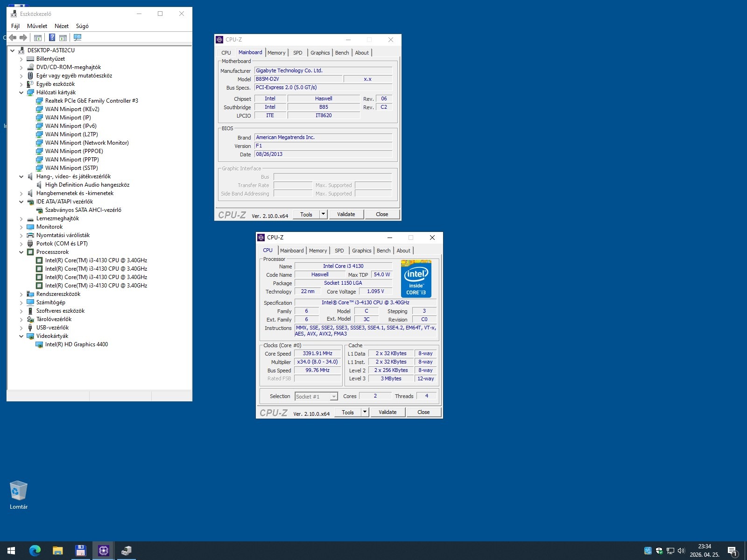Select Intel(R) HD Graphics 4400 device
Screen dimensions: 747x560
77,344
